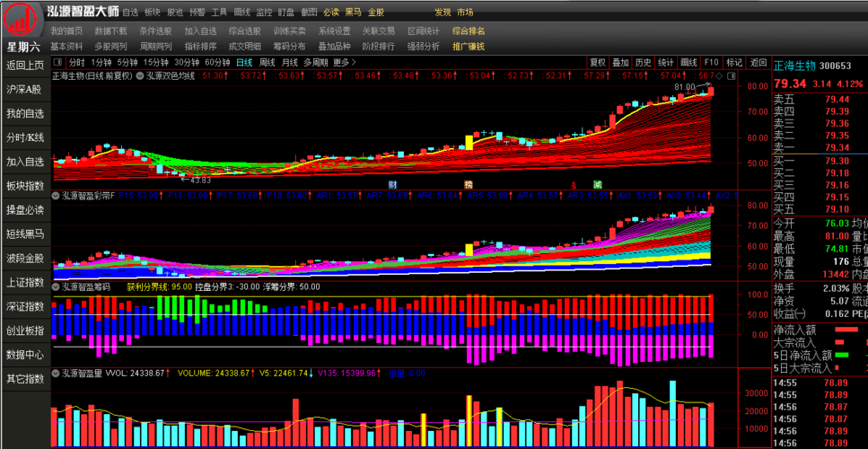This screenshot has width=868, height=449.
Task: Click the 买一 price 79.30 row
Action: click(820, 161)
